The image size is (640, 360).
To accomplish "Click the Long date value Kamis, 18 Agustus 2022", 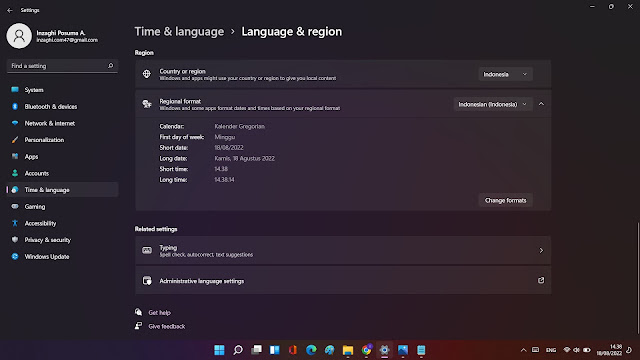I will [244, 158].
